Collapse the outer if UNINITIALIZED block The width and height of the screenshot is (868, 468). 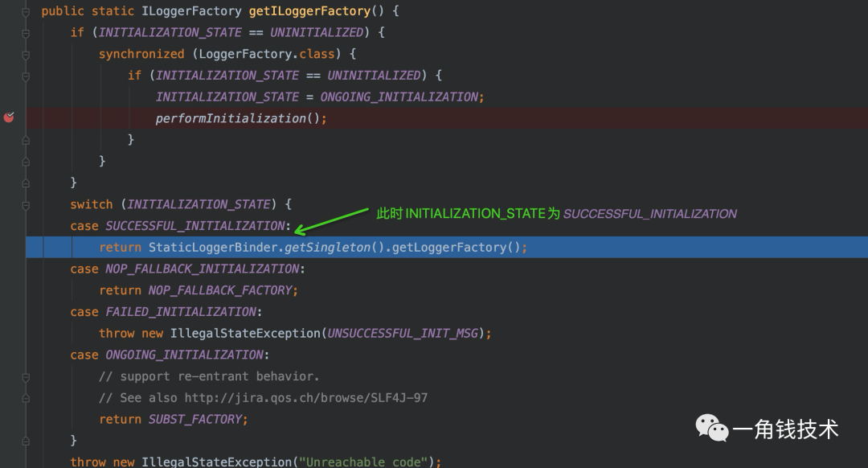tap(26, 33)
